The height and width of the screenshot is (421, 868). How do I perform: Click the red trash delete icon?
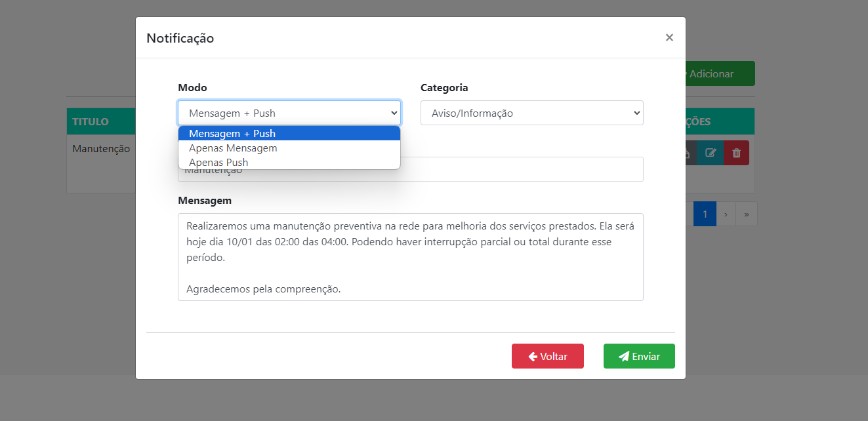tap(735, 152)
